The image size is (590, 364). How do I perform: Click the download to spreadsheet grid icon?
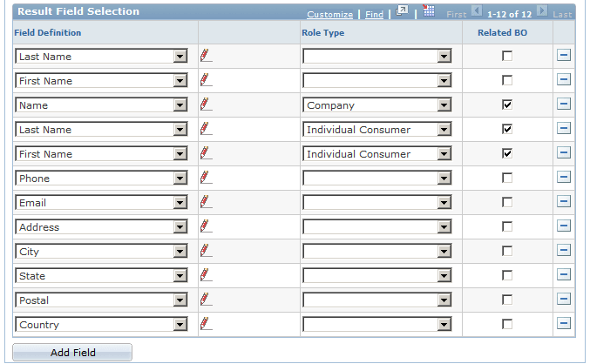(x=428, y=11)
